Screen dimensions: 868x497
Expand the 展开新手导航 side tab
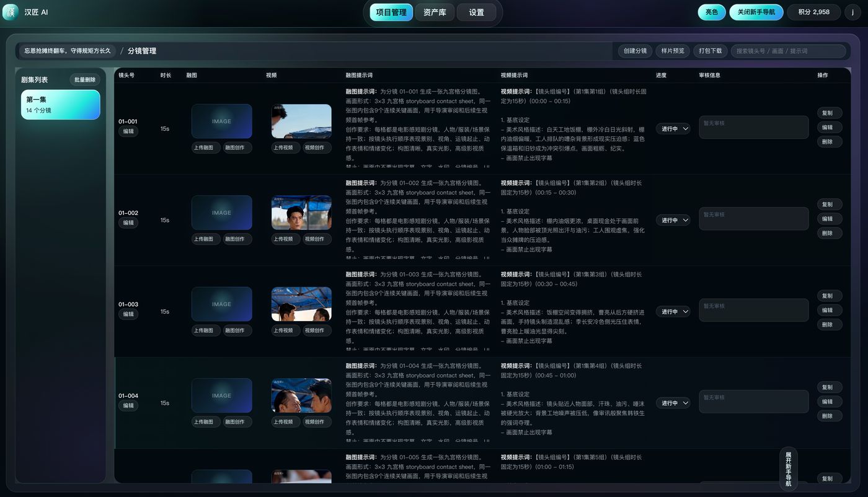[788, 468]
